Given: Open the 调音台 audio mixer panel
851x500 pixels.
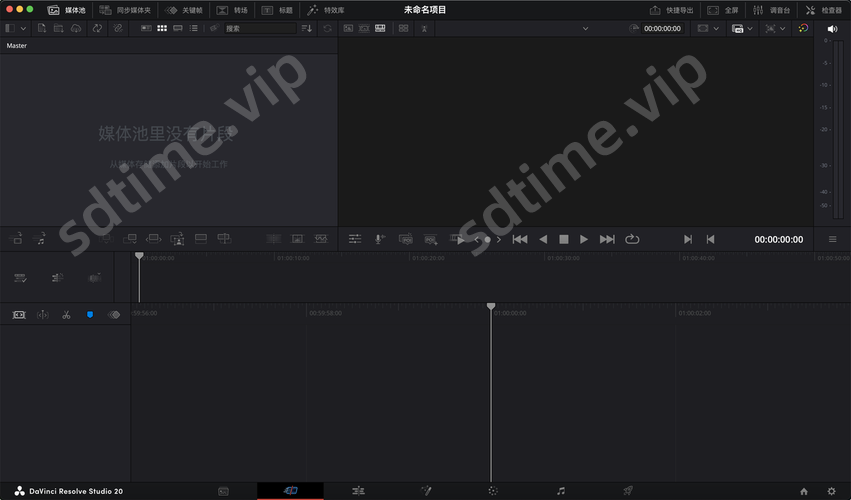Looking at the screenshot, I should pos(771,9).
